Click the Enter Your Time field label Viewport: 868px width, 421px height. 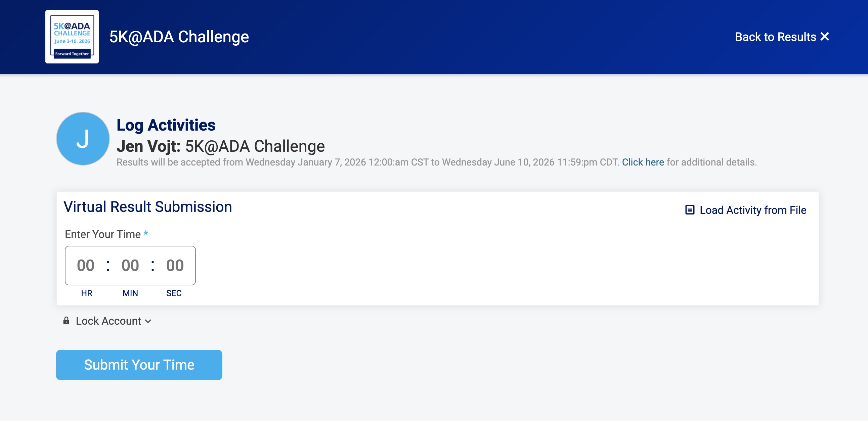tap(103, 234)
